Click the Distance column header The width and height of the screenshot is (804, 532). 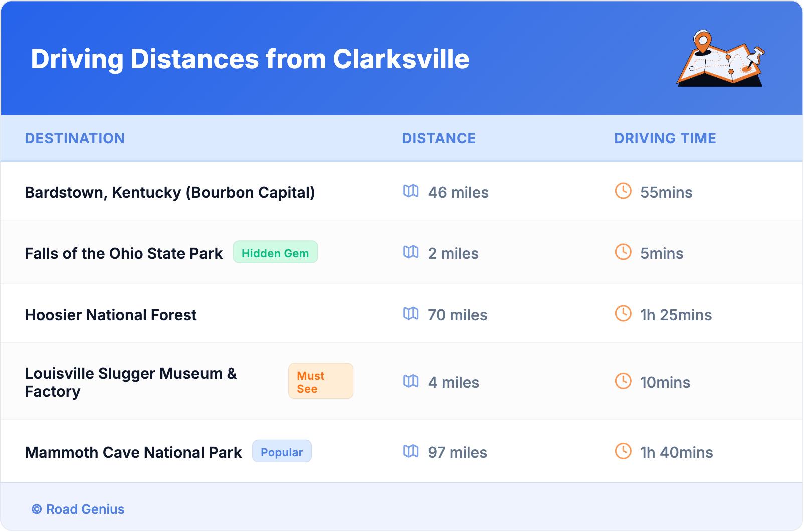tap(439, 138)
